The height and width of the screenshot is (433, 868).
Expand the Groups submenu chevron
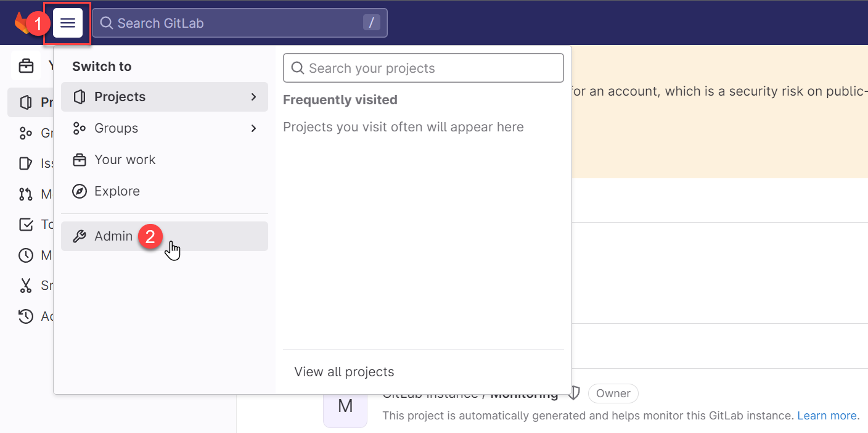(x=253, y=128)
